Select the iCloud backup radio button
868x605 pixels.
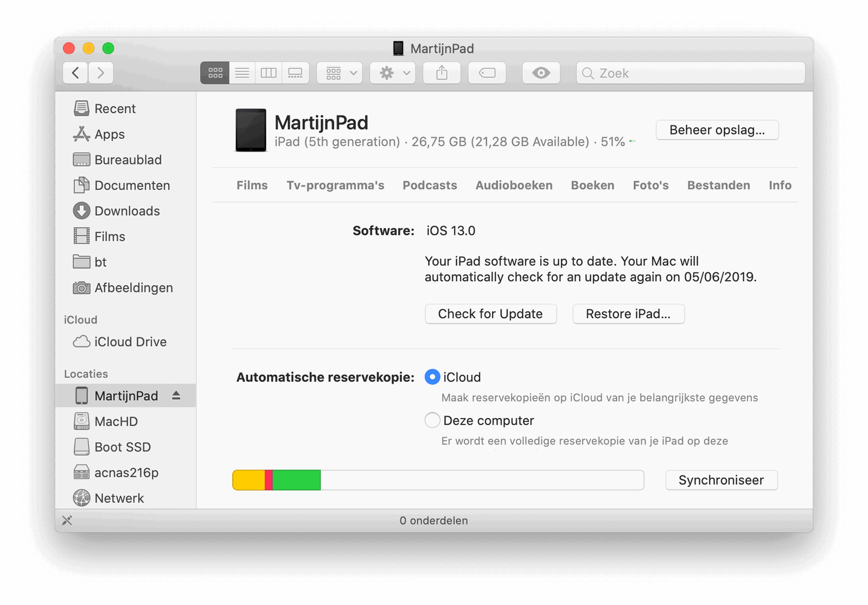tap(432, 377)
